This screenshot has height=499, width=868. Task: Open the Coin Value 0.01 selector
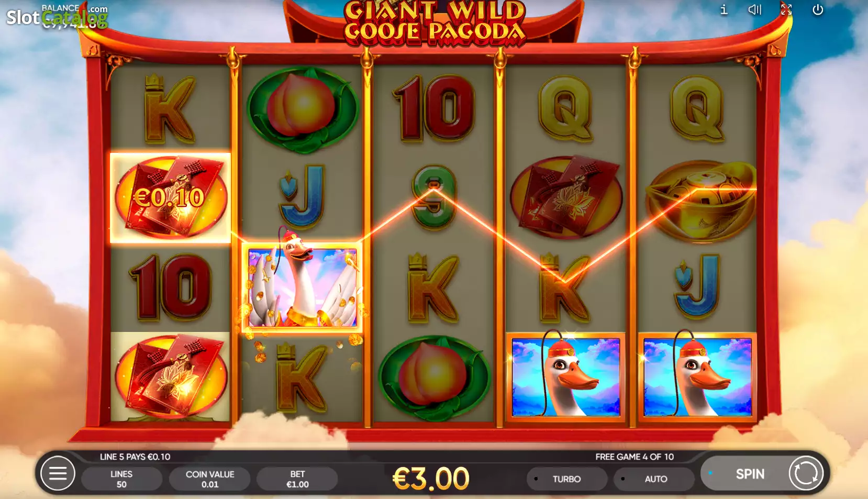(210, 479)
